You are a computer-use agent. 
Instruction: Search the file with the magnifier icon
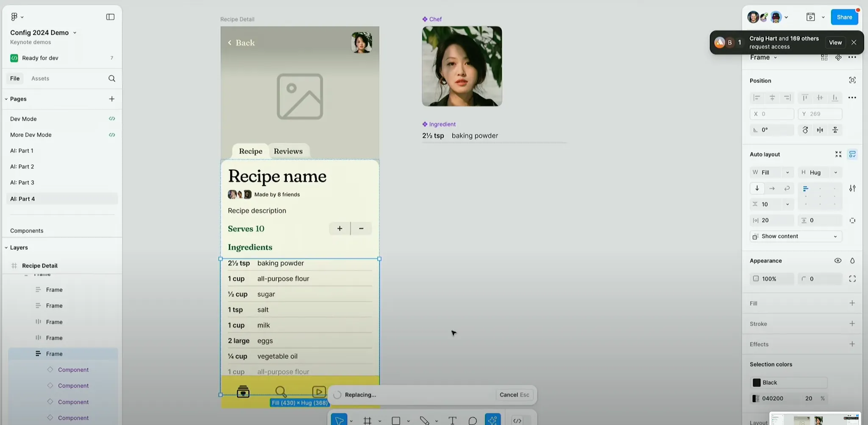click(x=112, y=78)
